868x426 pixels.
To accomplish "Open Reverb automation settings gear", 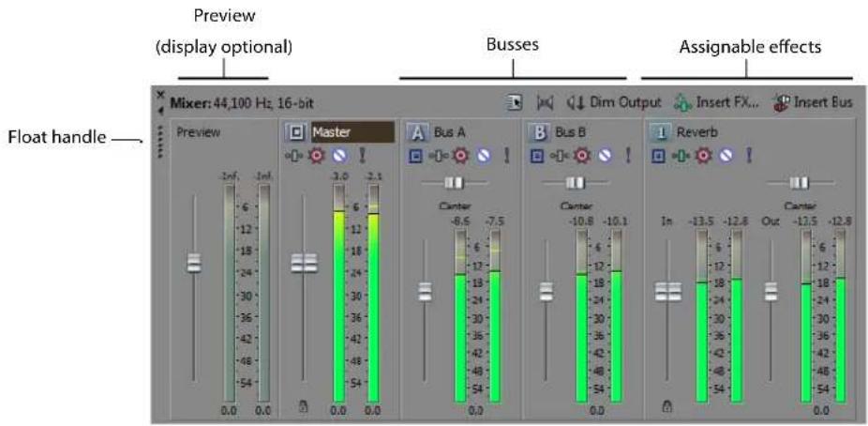I will point(702,156).
